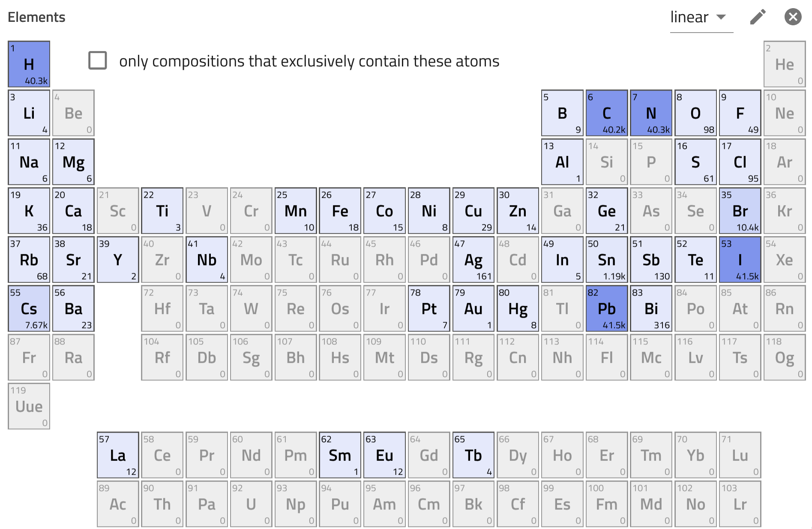
Task: Pick the Lead (Pb) element
Action: [x=607, y=309]
